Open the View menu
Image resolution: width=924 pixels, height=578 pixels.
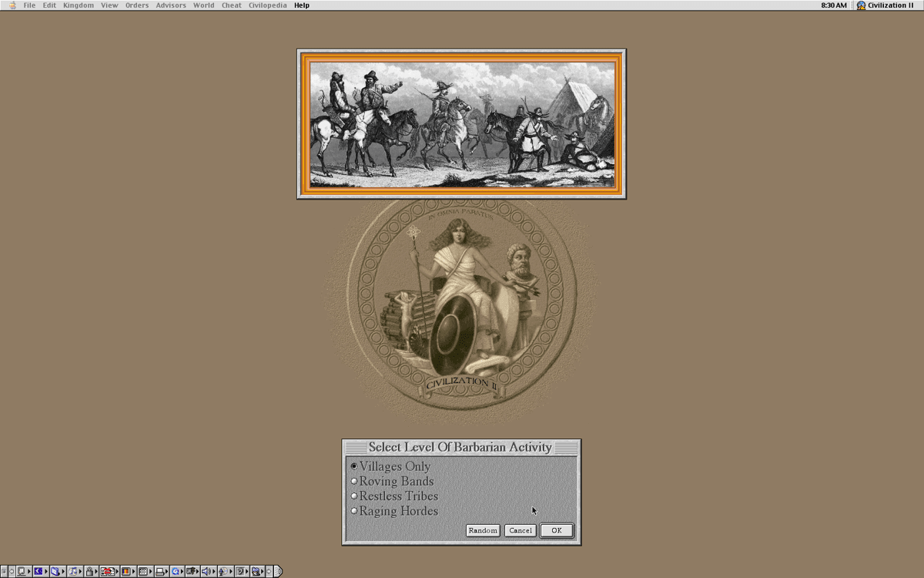[109, 5]
